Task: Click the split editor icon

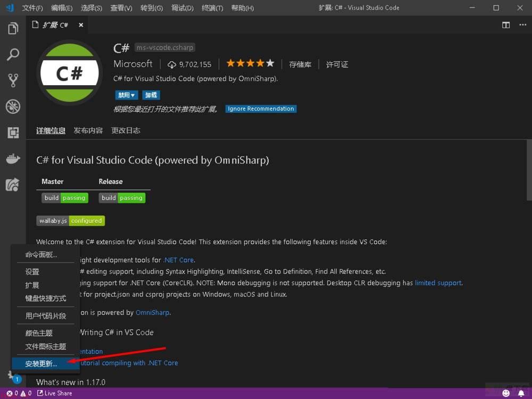Action: 506,25
